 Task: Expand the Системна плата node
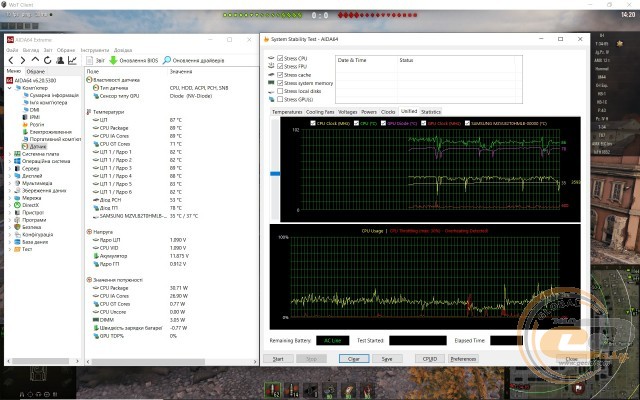pos(10,154)
